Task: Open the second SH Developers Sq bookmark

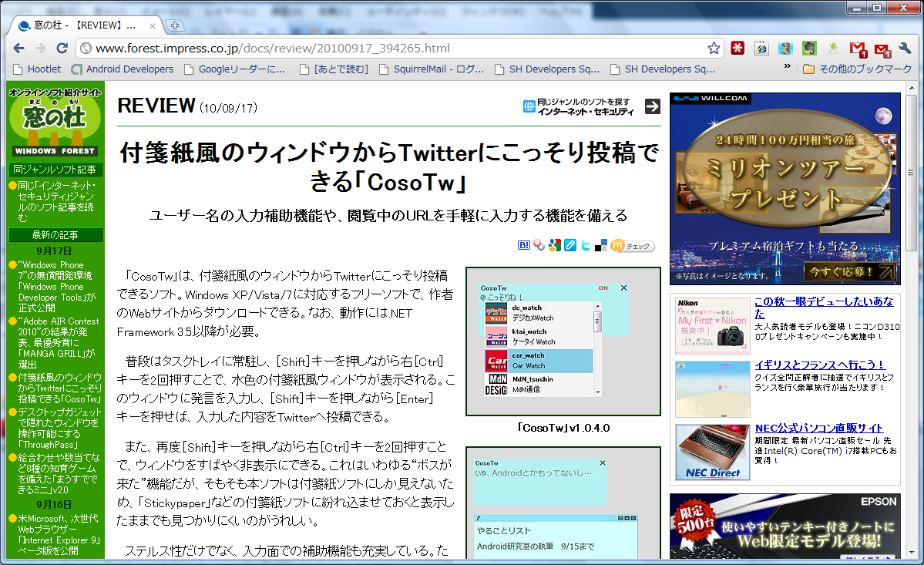Action: click(662, 69)
